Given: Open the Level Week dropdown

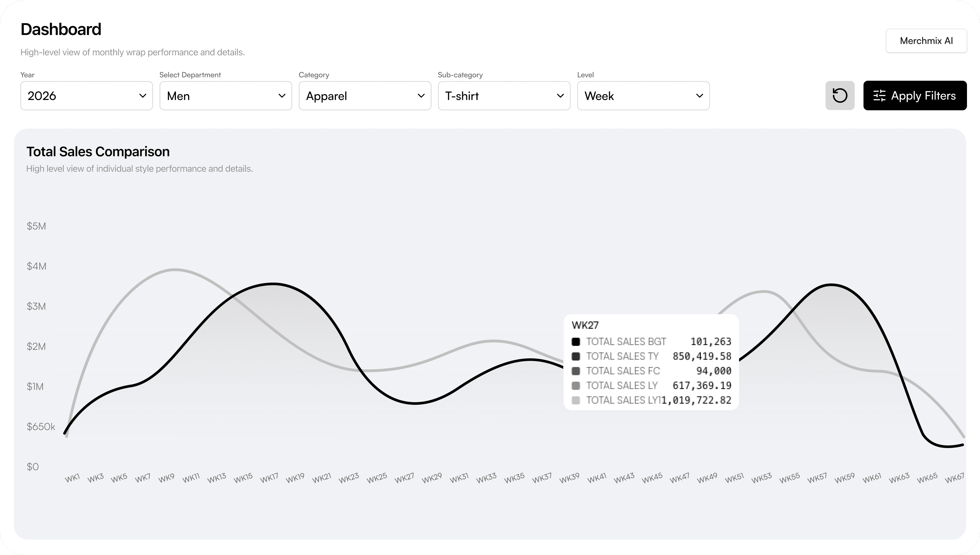Looking at the screenshot, I should point(643,96).
